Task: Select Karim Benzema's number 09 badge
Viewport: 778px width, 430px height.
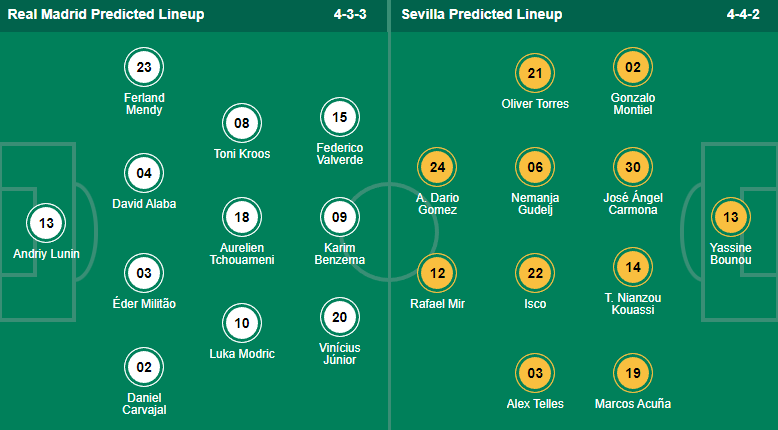Action: pos(340,215)
